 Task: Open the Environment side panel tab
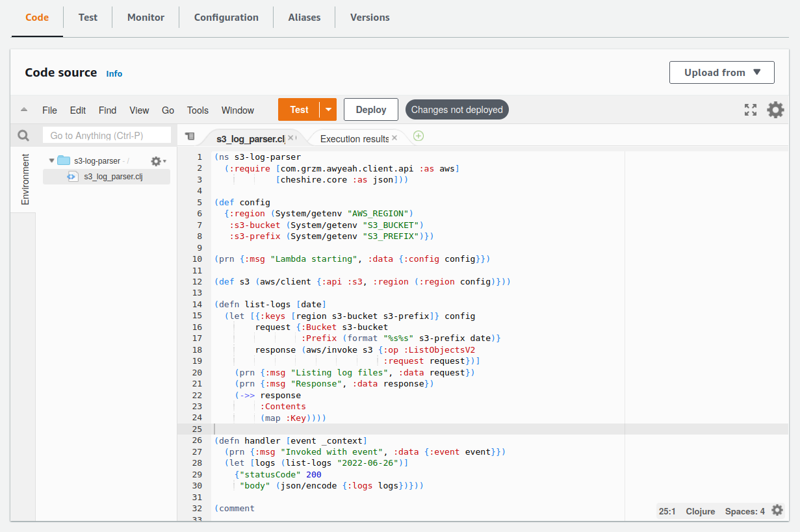click(25, 179)
